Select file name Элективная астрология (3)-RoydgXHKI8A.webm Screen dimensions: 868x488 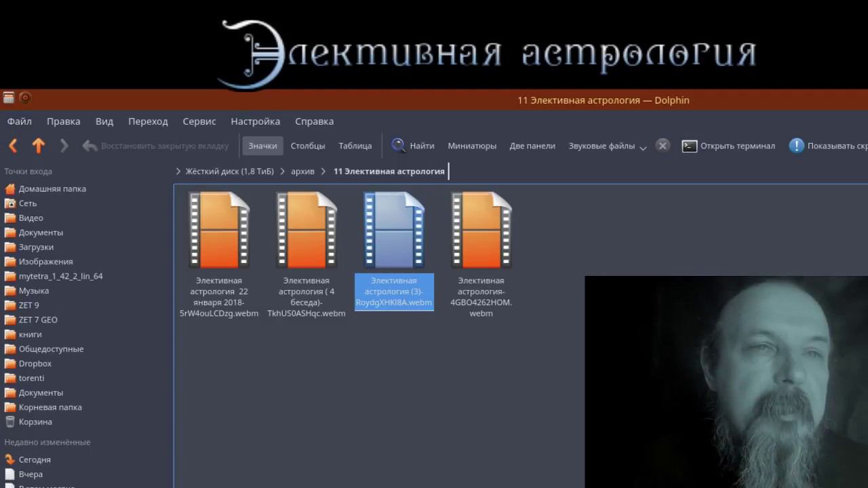coord(394,291)
